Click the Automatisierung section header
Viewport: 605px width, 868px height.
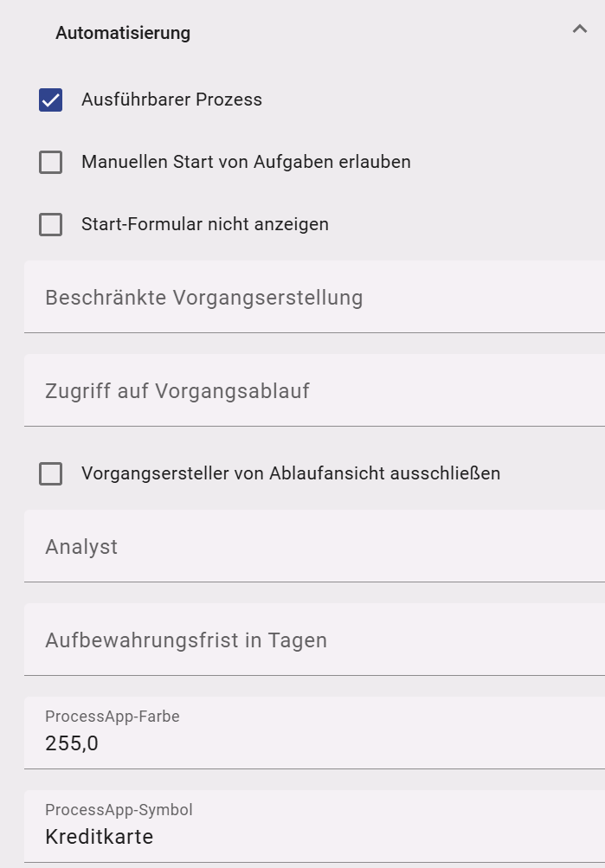[122, 32]
